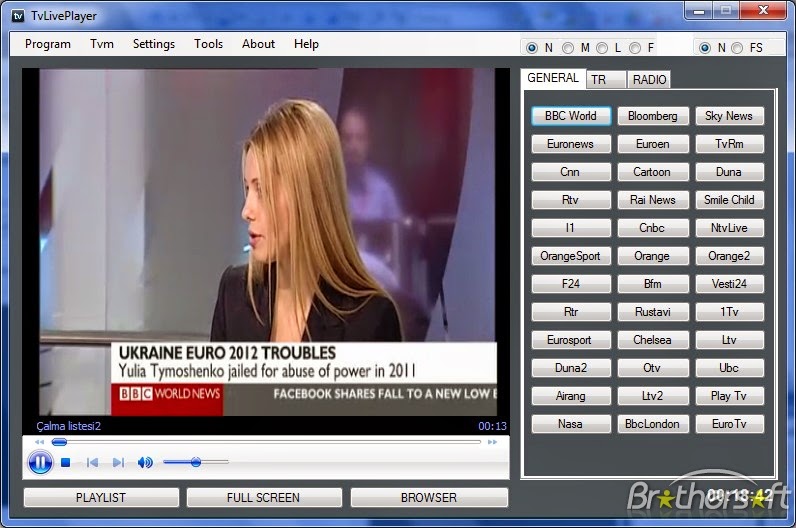
Task: Switch to the TR tab
Action: click(606, 80)
